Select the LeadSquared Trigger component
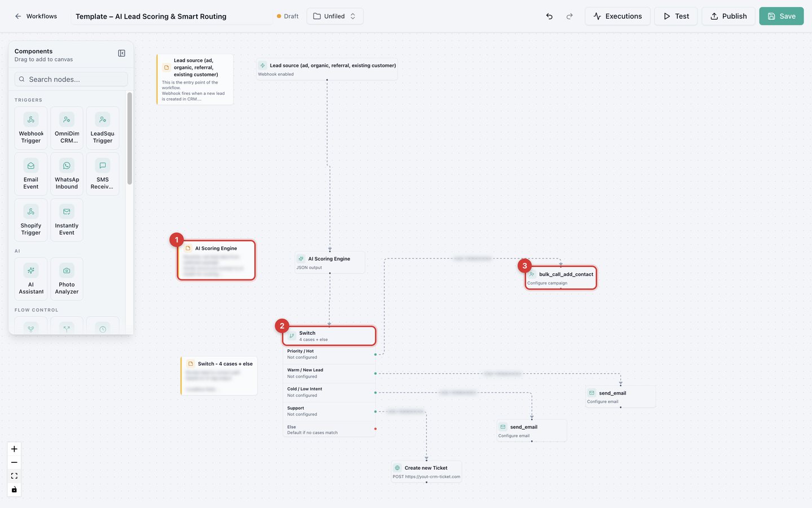The image size is (812, 508). point(103,128)
